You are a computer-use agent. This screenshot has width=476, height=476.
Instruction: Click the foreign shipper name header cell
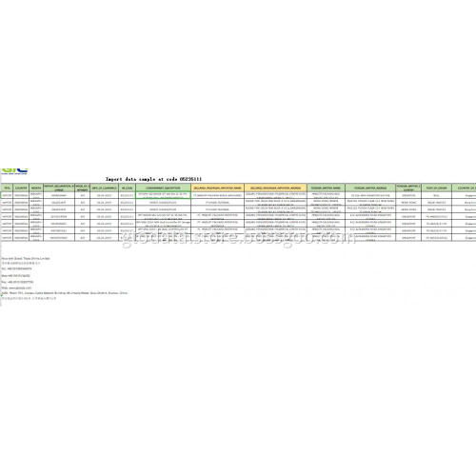[x=326, y=188]
